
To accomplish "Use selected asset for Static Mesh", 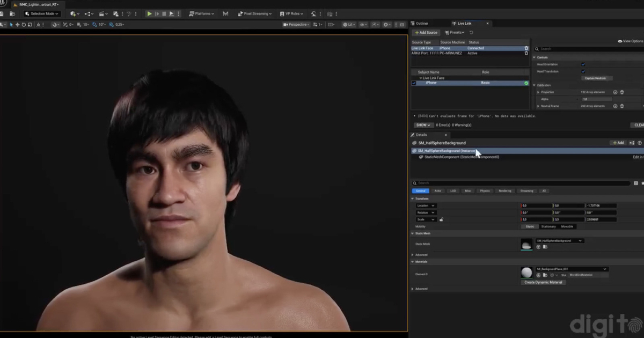I will (x=538, y=247).
